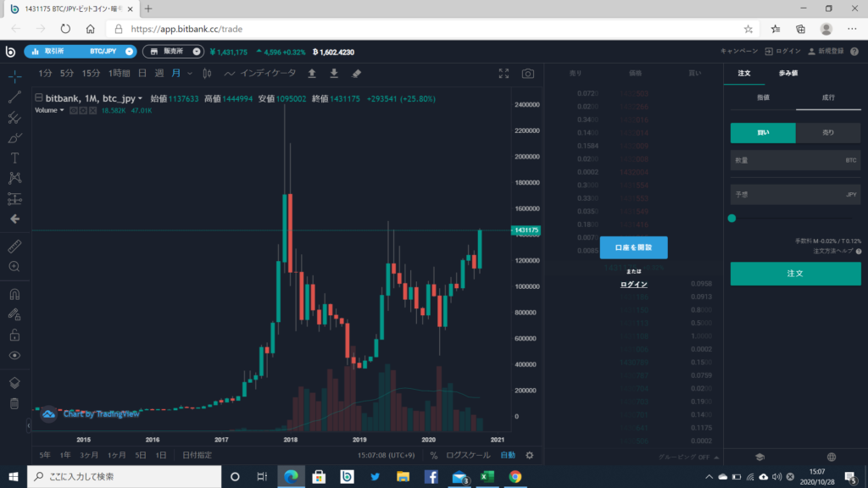Click the order amount slider handle
Screen dimensions: 868x488
(732, 219)
